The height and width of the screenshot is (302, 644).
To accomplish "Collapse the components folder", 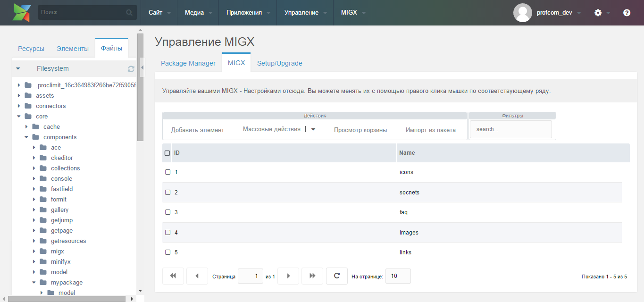I will (26, 137).
